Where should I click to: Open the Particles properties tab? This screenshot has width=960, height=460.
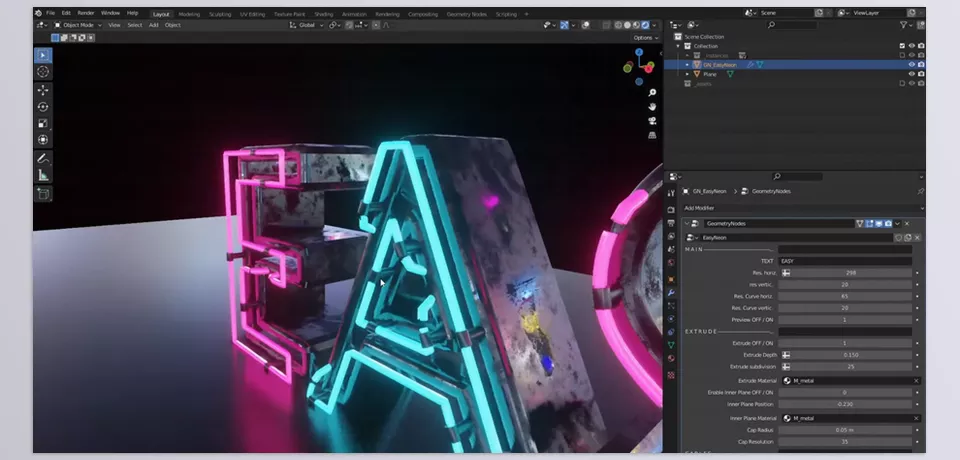671,306
